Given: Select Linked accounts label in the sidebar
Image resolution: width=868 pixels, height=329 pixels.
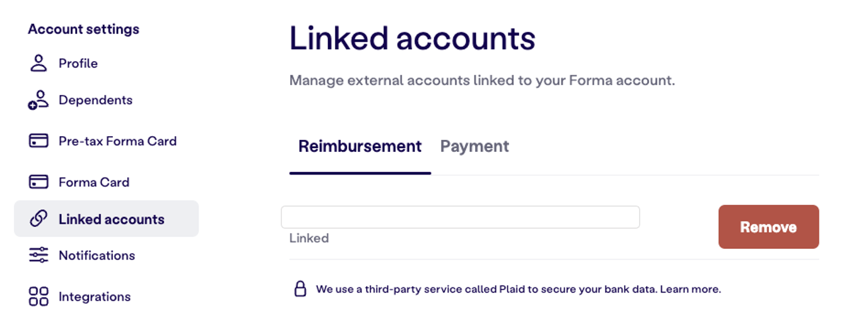Looking at the screenshot, I should [x=112, y=219].
